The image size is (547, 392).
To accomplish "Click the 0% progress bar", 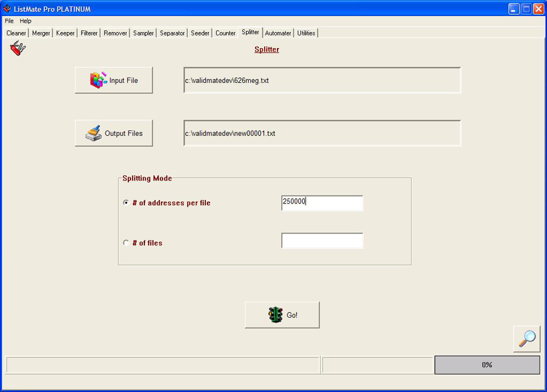I will click(487, 365).
